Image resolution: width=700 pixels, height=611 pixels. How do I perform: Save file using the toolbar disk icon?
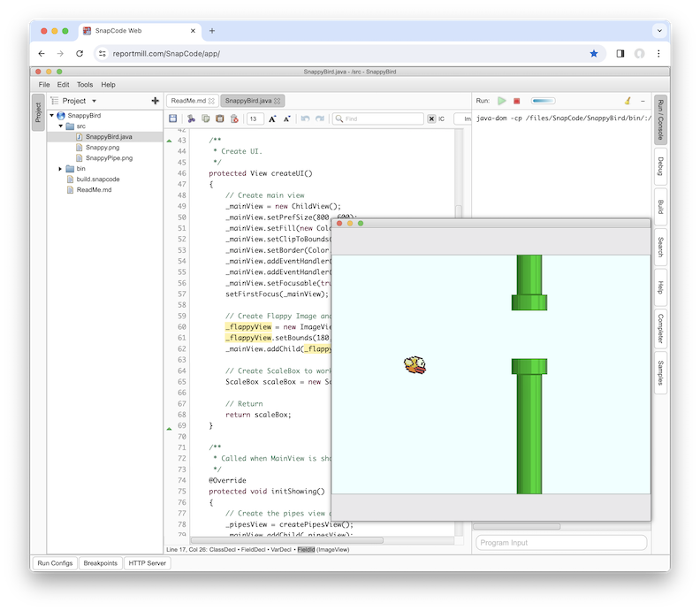[172, 118]
